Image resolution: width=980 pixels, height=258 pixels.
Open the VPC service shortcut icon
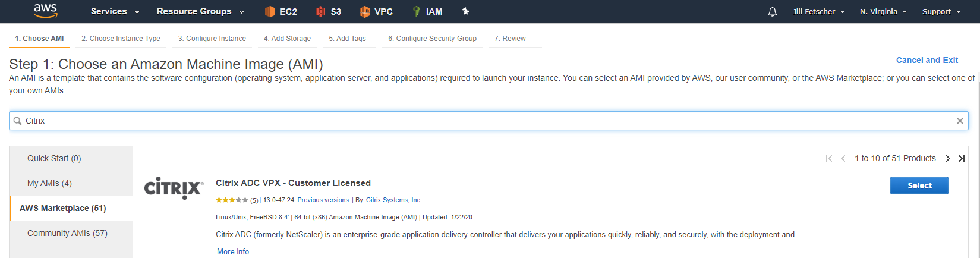point(365,11)
